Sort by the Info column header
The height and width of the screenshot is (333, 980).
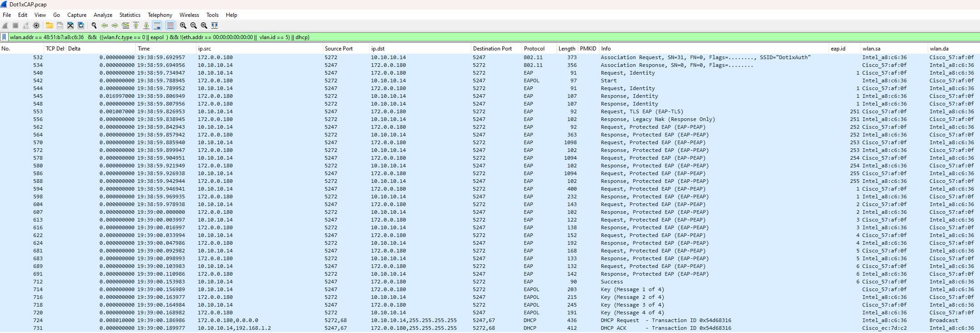tap(606, 49)
